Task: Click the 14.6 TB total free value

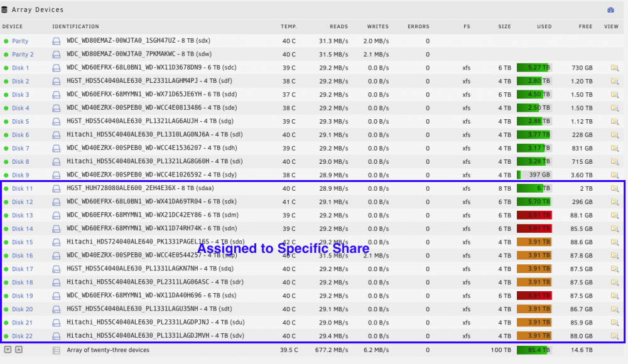Action: click(x=582, y=350)
